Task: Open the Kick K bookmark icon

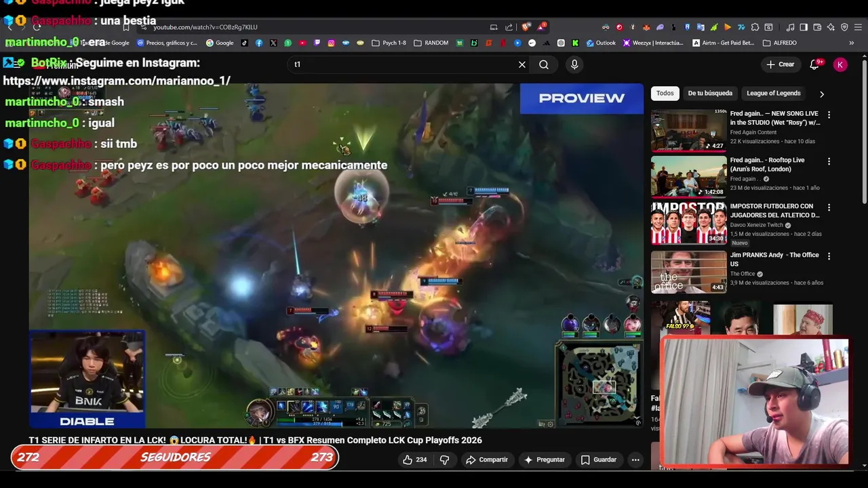Action: tap(575, 43)
